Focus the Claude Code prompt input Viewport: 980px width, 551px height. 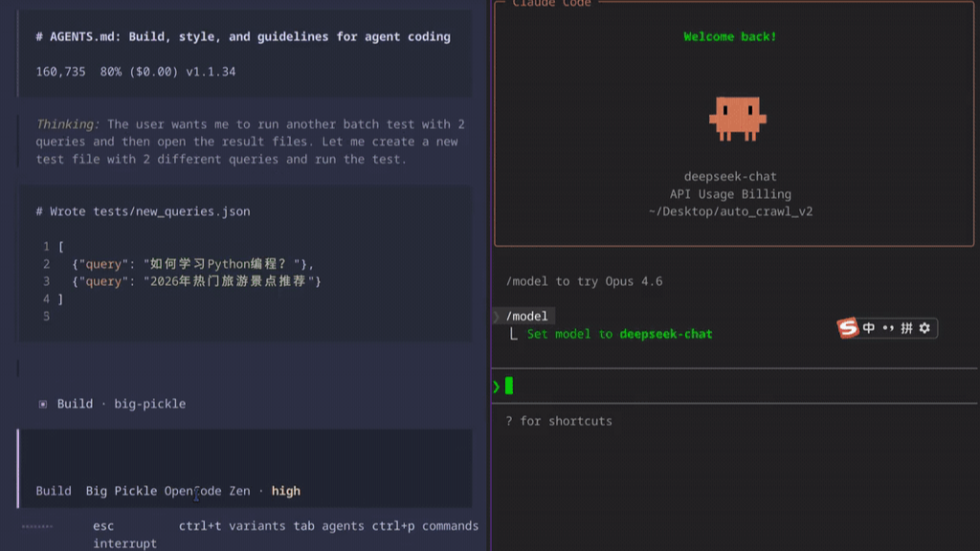[735, 386]
